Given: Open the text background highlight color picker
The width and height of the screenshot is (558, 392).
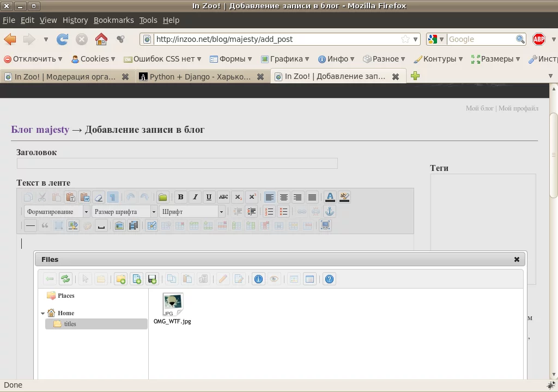Looking at the screenshot, I should [x=344, y=197].
